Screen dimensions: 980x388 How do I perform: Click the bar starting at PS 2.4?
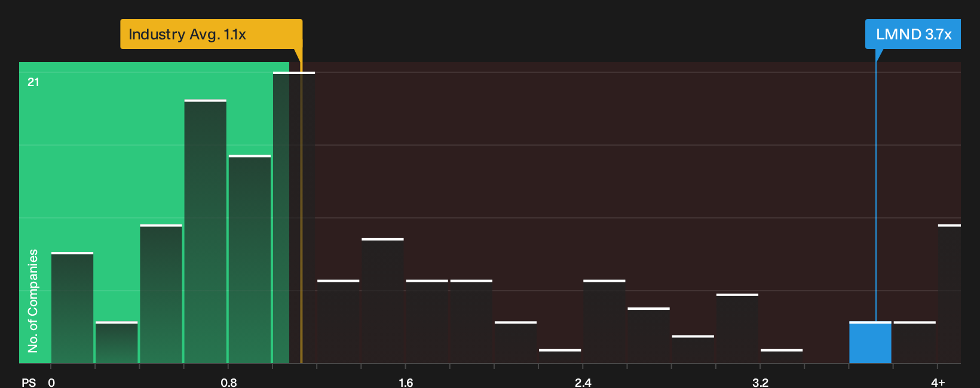tap(604, 322)
